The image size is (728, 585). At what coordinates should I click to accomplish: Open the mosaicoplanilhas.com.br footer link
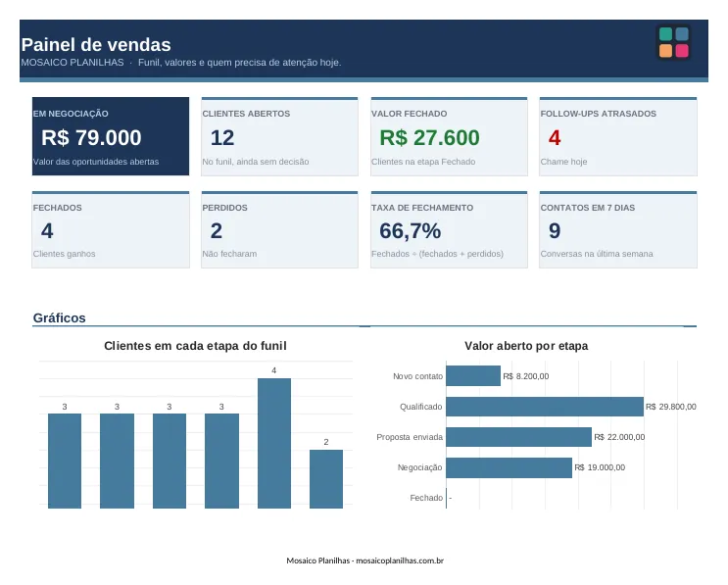coord(400,561)
